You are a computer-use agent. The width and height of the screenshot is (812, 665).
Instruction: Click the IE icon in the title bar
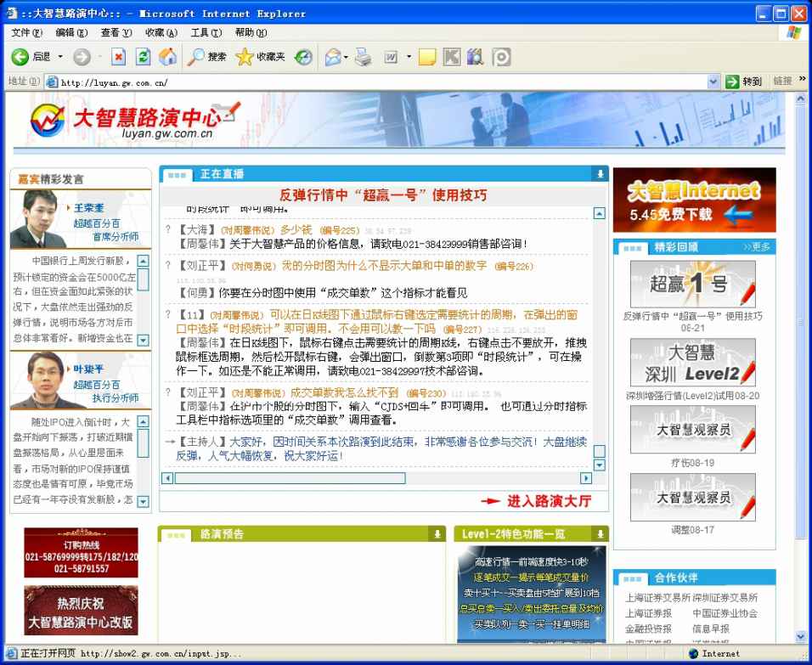click(x=11, y=13)
